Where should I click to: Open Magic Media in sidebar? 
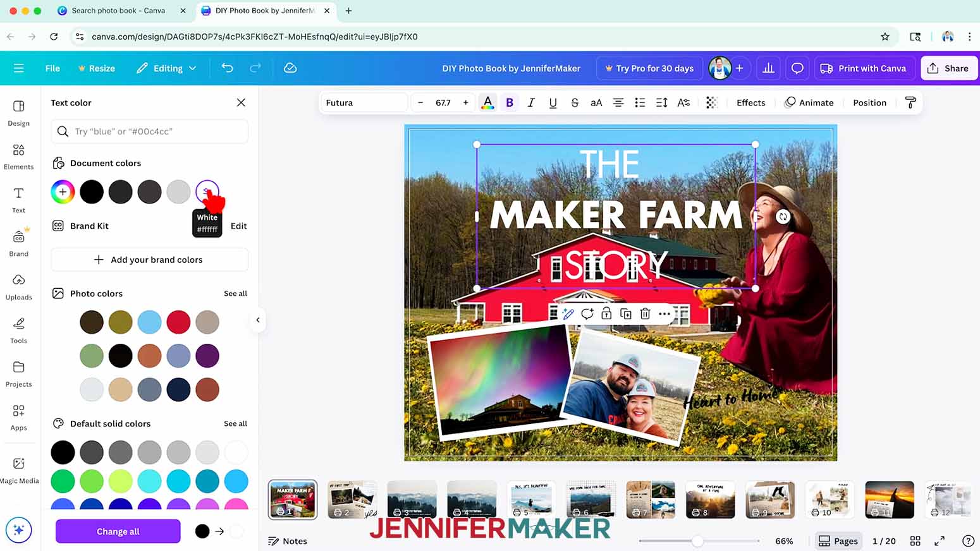pyautogui.click(x=19, y=471)
